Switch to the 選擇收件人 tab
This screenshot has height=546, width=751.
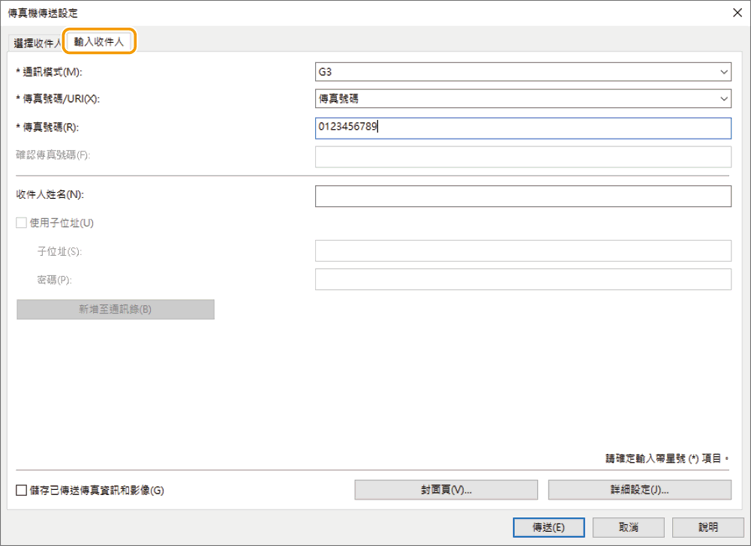tap(35, 43)
